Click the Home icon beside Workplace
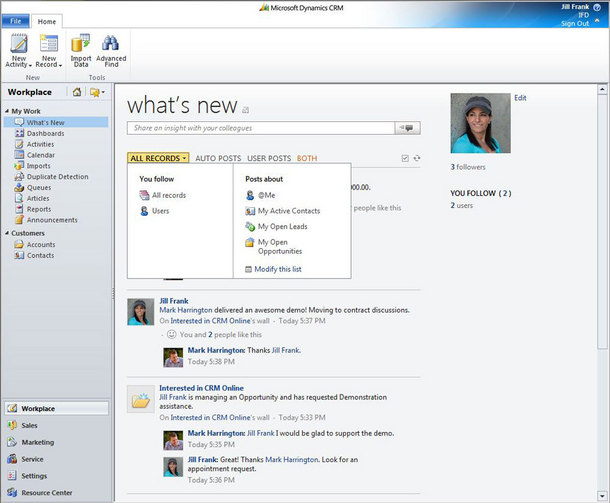Screen dimensions: 610x503 tap(77, 92)
